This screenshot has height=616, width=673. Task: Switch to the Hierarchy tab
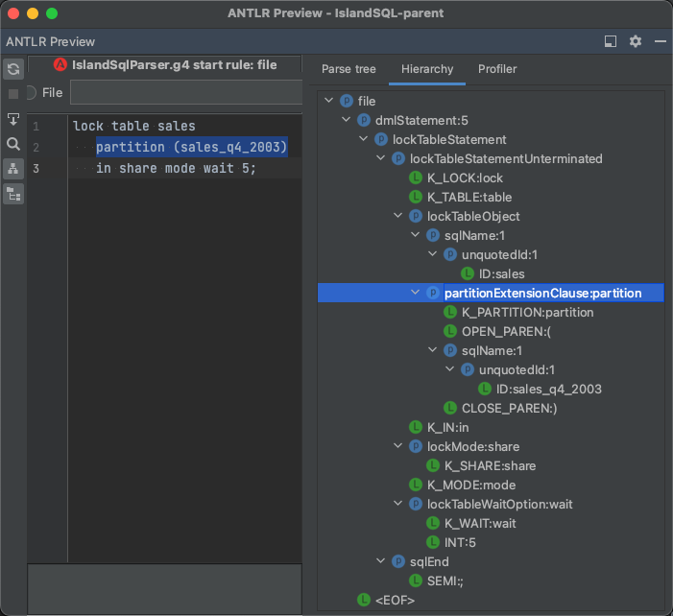click(427, 69)
